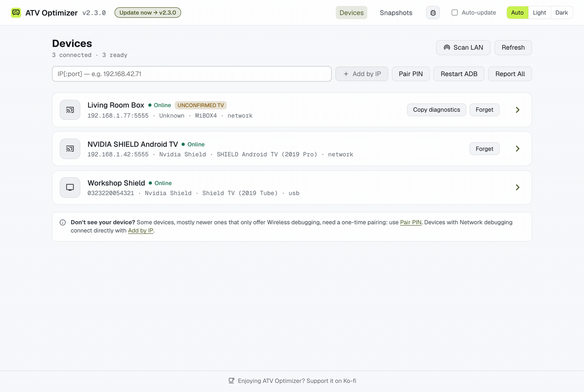Image resolution: width=584 pixels, height=392 pixels.
Task: Click the Living Room Box cast icon
Action: tap(70, 110)
